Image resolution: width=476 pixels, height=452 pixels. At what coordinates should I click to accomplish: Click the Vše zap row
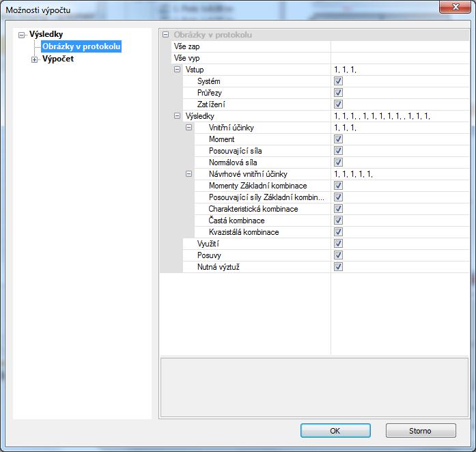320,46
